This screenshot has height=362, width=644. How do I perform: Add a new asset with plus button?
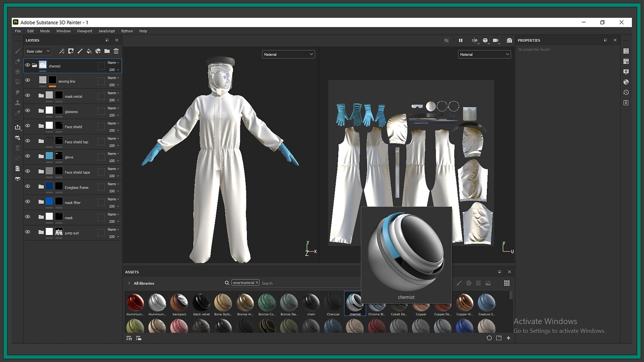pyautogui.click(x=508, y=338)
